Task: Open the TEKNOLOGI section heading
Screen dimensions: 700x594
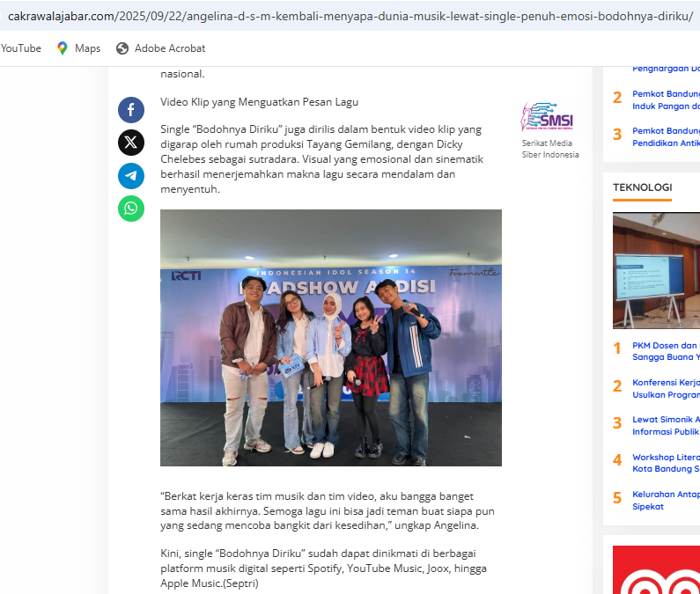Action: click(642, 187)
